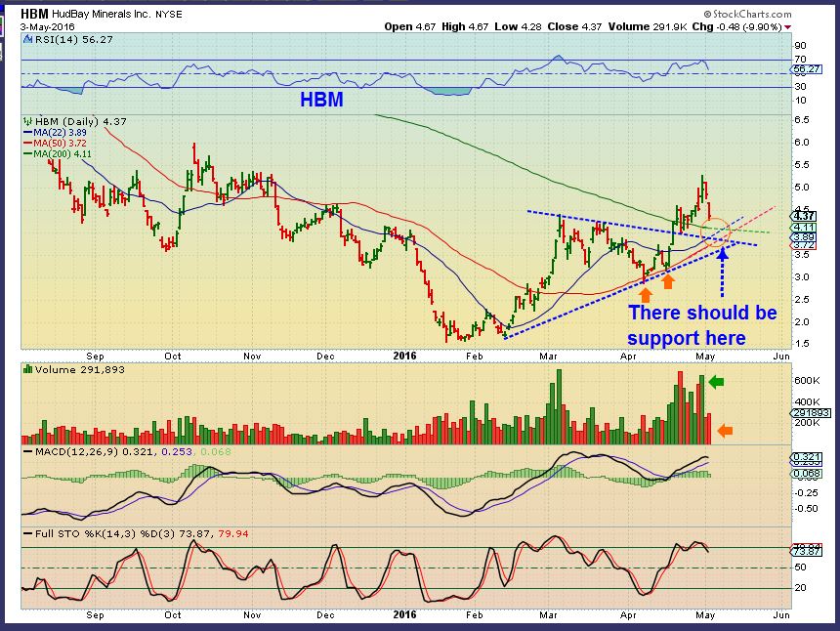Select the RSI(14) indicator icon
The image size is (840, 631).
click(x=27, y=42)
